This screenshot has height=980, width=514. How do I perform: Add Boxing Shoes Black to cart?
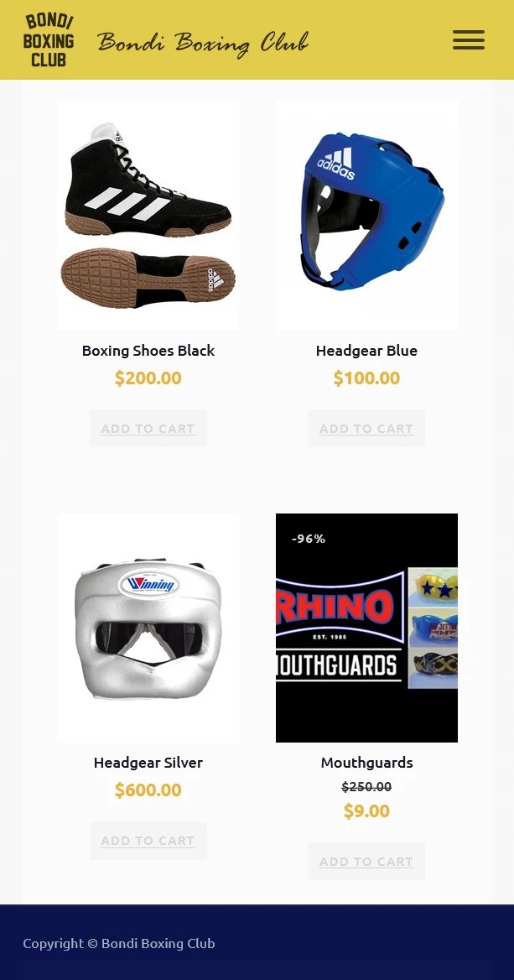[x=148, y=428]
